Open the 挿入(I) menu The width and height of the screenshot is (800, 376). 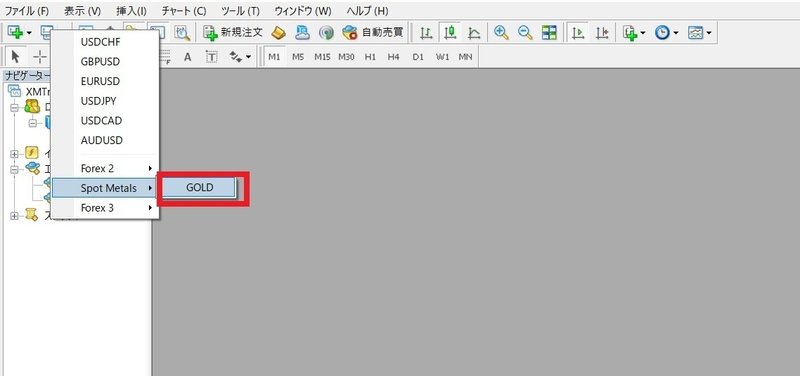click(131, 11)
